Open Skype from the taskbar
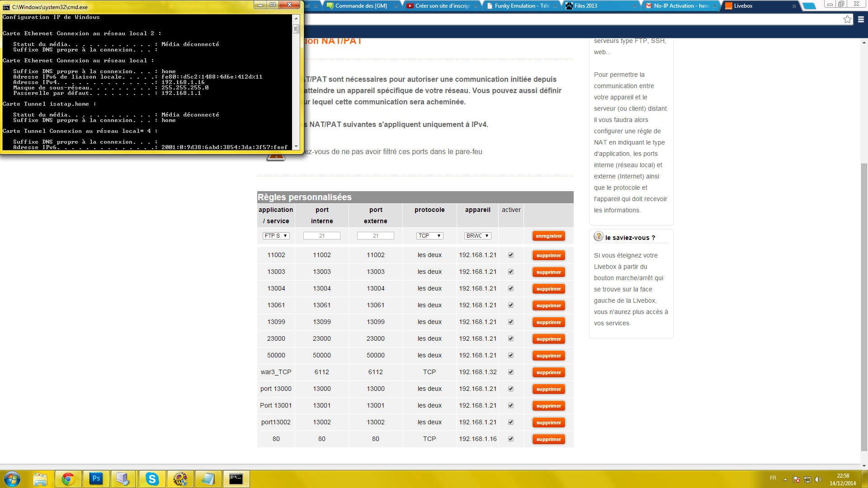Screen dimensions: 868x488 point(152,479)
